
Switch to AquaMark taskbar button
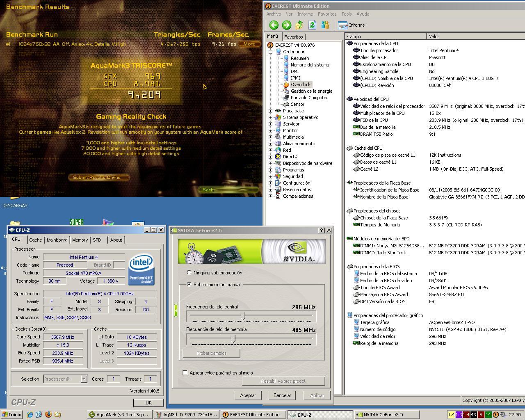[x=119, y=415]
